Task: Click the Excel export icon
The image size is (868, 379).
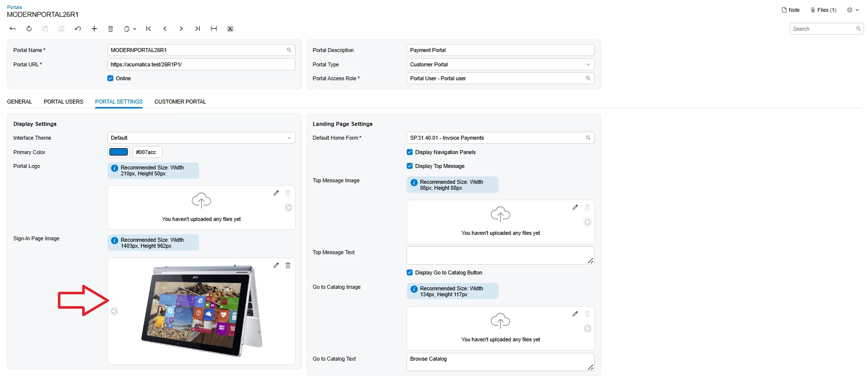Action: pyautogui.click(x=230, y=29)
